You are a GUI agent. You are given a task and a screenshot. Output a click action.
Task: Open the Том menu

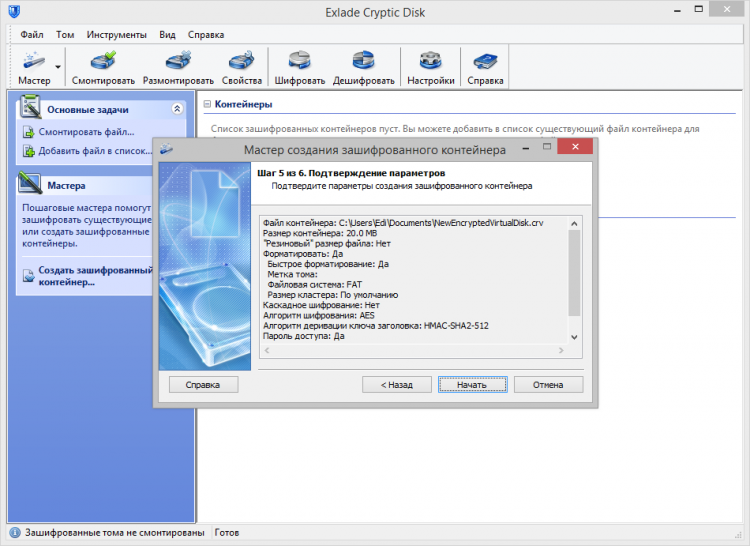[65, 34]
